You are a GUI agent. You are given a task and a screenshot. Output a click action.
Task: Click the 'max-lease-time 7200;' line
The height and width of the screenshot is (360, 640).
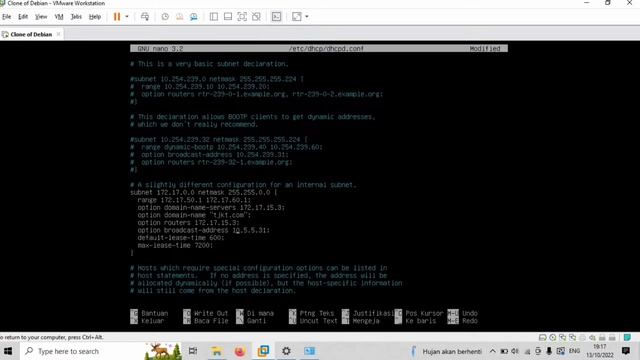click(175, 245)
